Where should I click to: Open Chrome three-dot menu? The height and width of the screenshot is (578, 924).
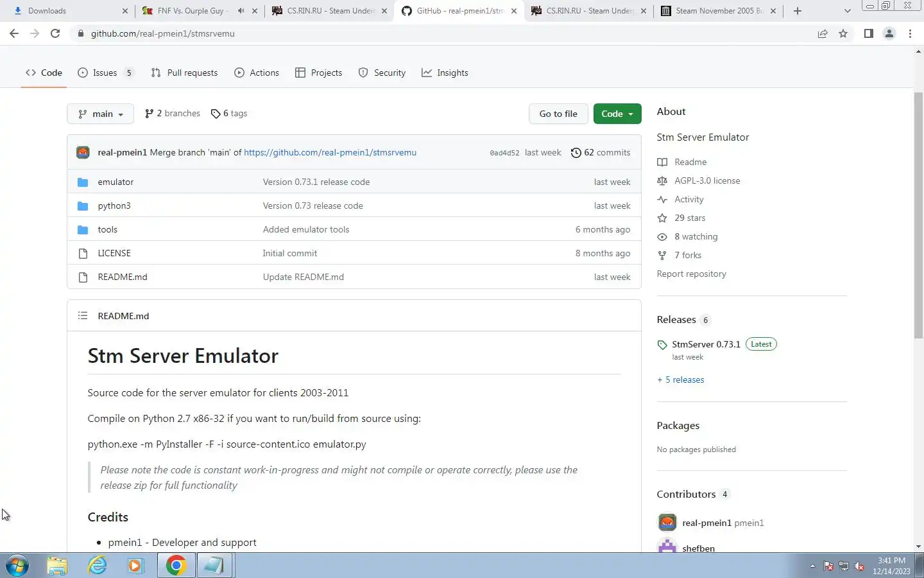pos(910,33)
